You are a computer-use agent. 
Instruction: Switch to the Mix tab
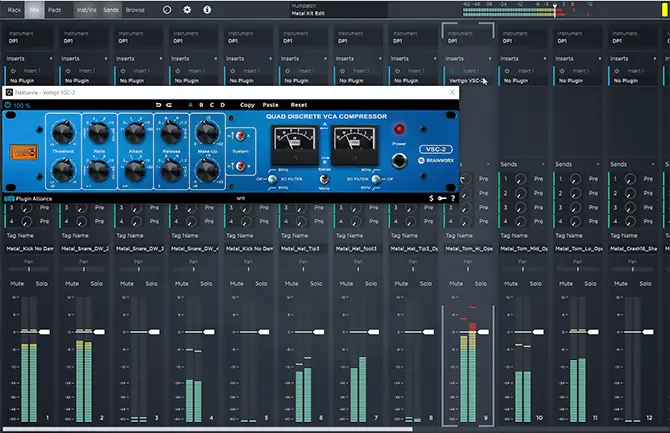[x=34, y=9]
